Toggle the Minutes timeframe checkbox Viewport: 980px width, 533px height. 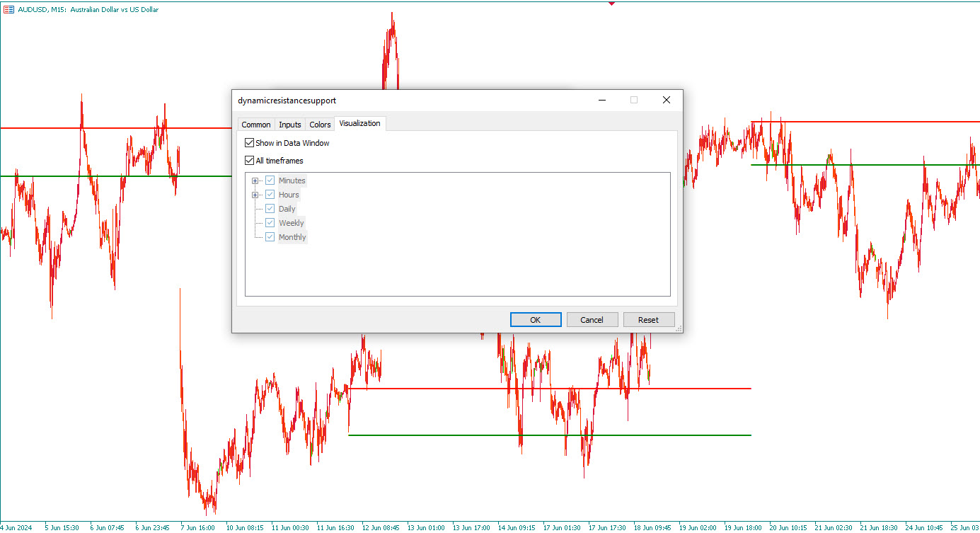pyautogui.click(x=270, y=180)
